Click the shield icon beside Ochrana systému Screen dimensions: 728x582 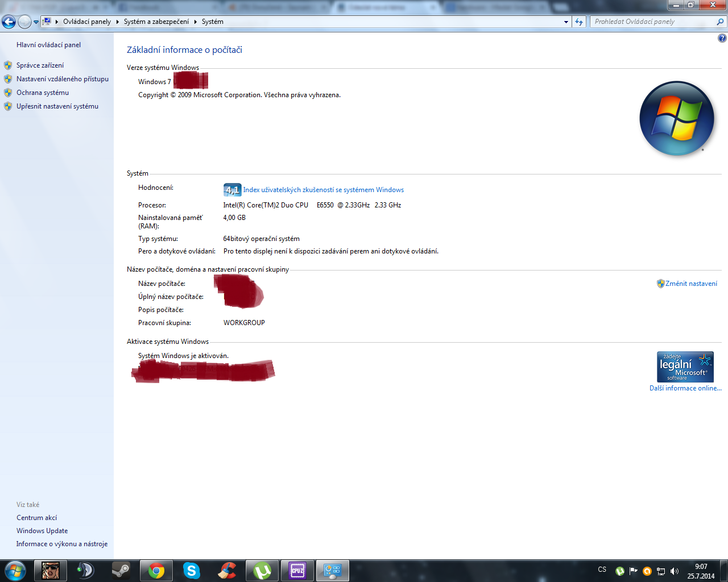coord(8,93)
